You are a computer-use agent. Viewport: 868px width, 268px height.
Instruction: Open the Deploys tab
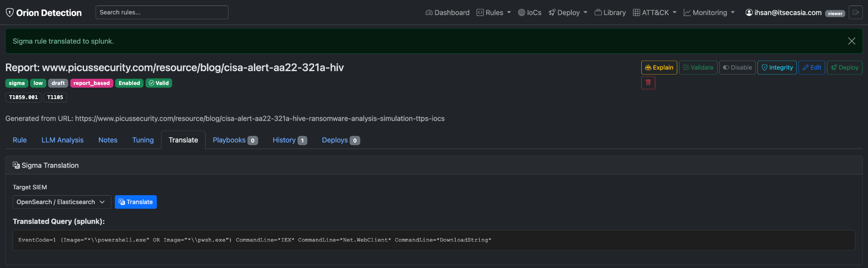pyautogui.click(x=341, y=140)
